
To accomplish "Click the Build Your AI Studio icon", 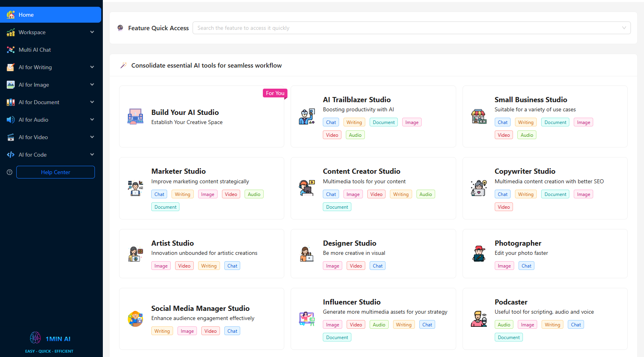I will pyautogui.click(x=135, y=116).
